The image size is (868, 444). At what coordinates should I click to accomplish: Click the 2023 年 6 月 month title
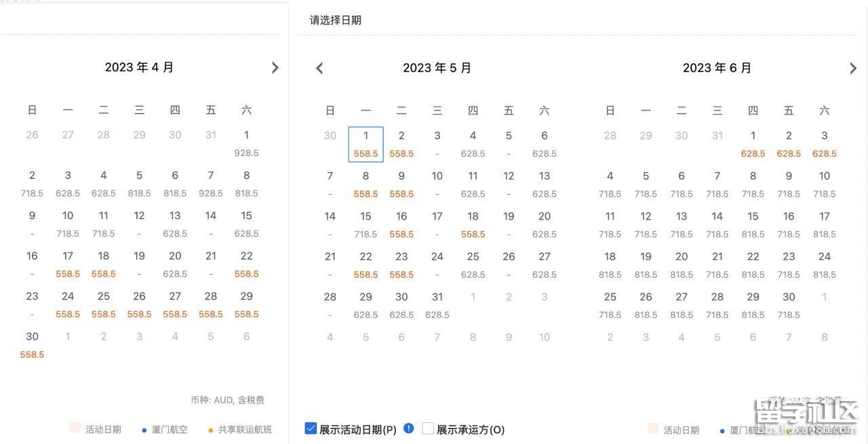coord(717,68)
